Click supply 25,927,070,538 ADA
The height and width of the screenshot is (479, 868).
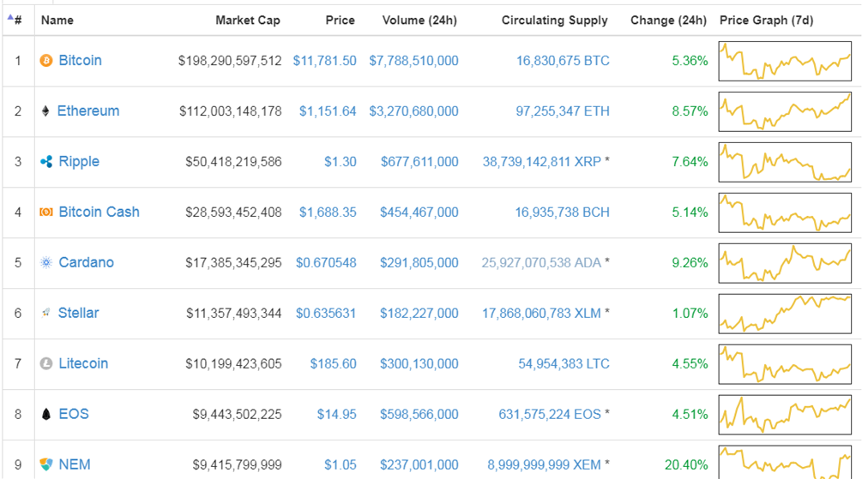click(x=541, y=263)
